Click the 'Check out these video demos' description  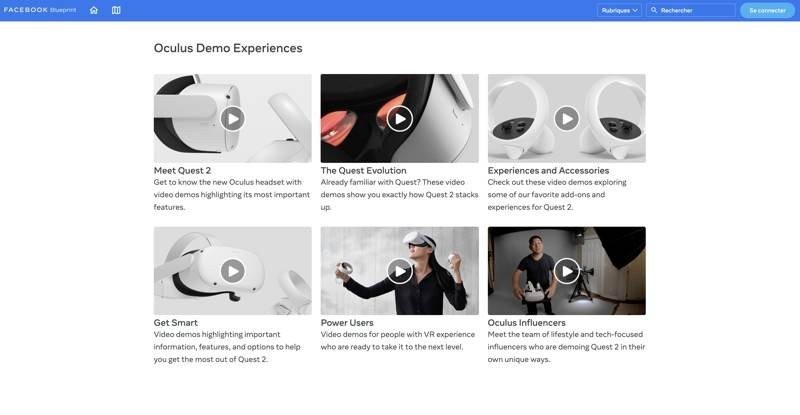coord(557,194)
